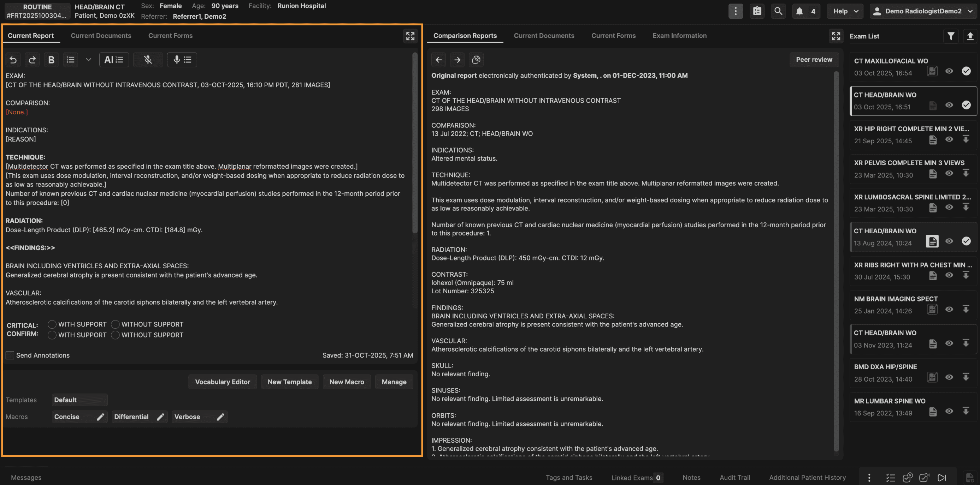Open the notifications bell icon
Image resolution: width=980 pixels, height=485 pixels.
pos(799,11)
